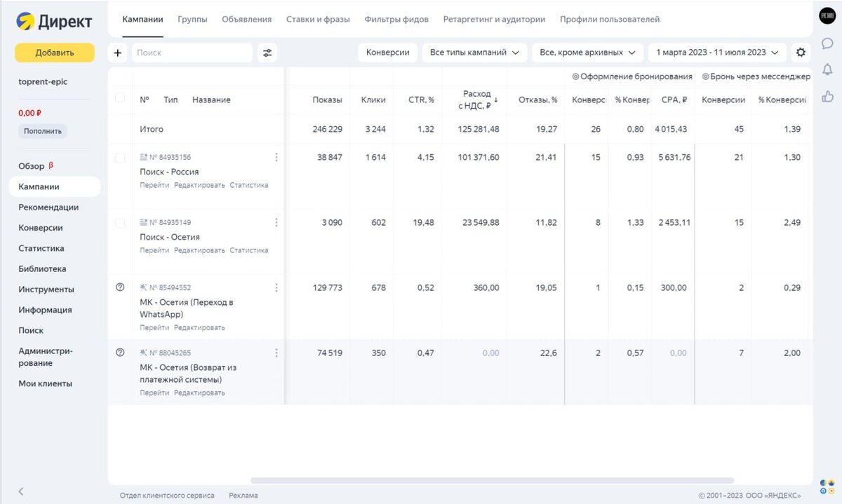The height and width of the screenshot is (504, 842).
Task: Open the date range 1 марта 2023 selector
Action: (716, 53)
